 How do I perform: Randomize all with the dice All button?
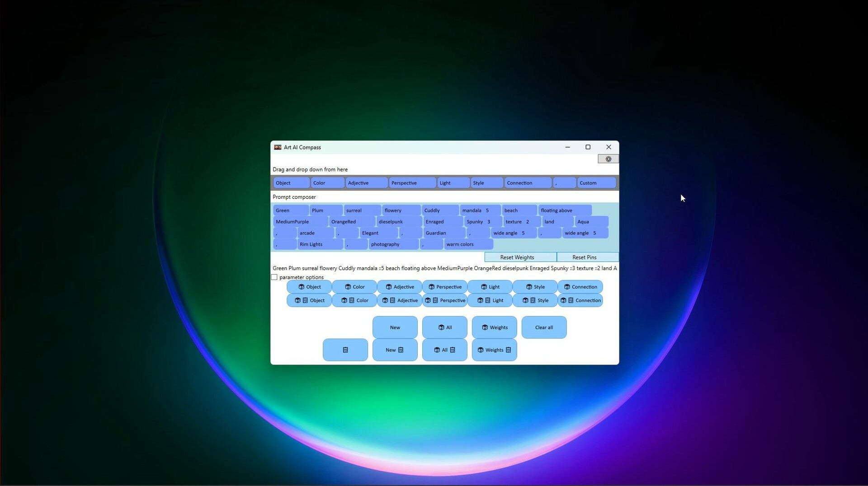point(444,327)
